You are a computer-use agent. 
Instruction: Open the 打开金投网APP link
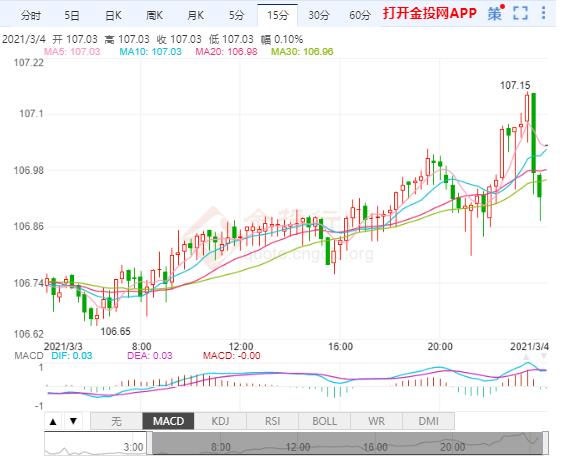click(430, 13)
